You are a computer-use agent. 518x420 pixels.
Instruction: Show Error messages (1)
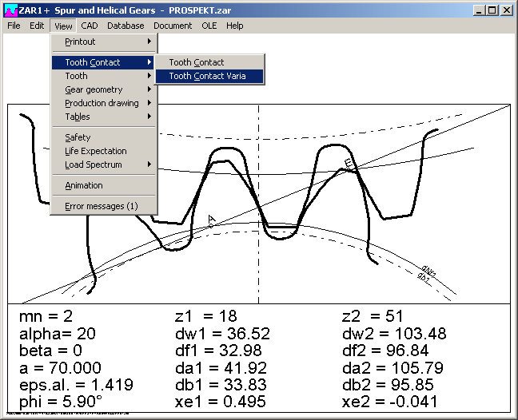click(x=101, y=206)
